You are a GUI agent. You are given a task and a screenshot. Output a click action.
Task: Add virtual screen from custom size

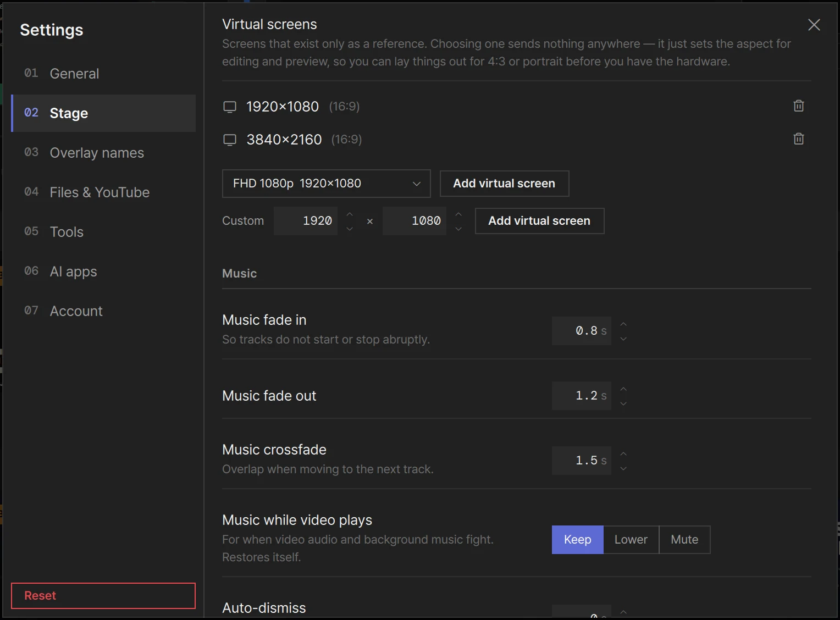pyautogui.click(x=539, y=221)
